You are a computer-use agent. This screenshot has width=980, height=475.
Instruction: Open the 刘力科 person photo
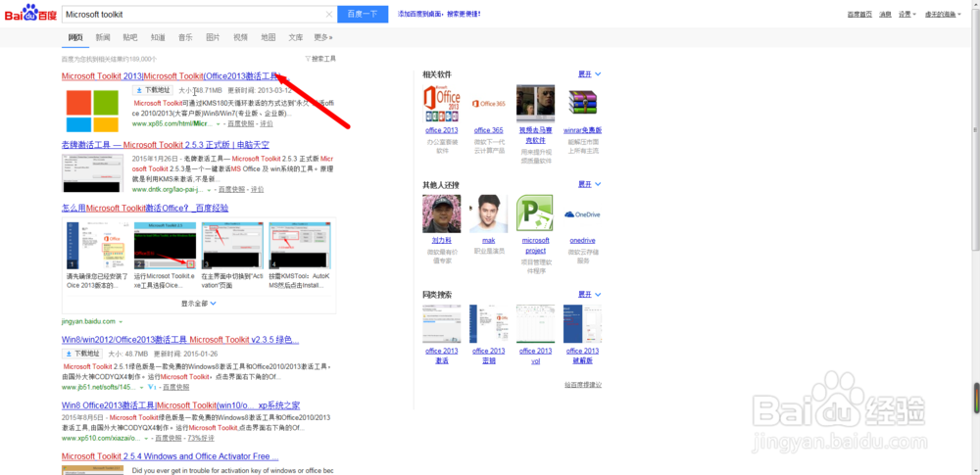pos(441,214)
